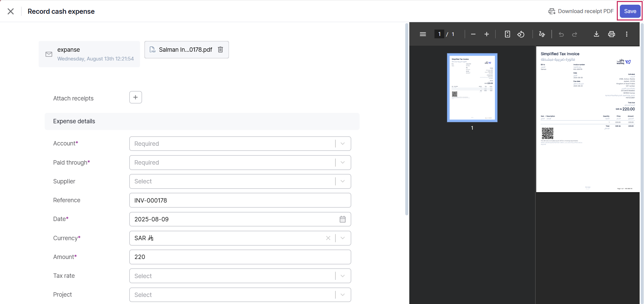644x304 pixels.
Task: Click Download receipt PDF
Action: [581, 11]
